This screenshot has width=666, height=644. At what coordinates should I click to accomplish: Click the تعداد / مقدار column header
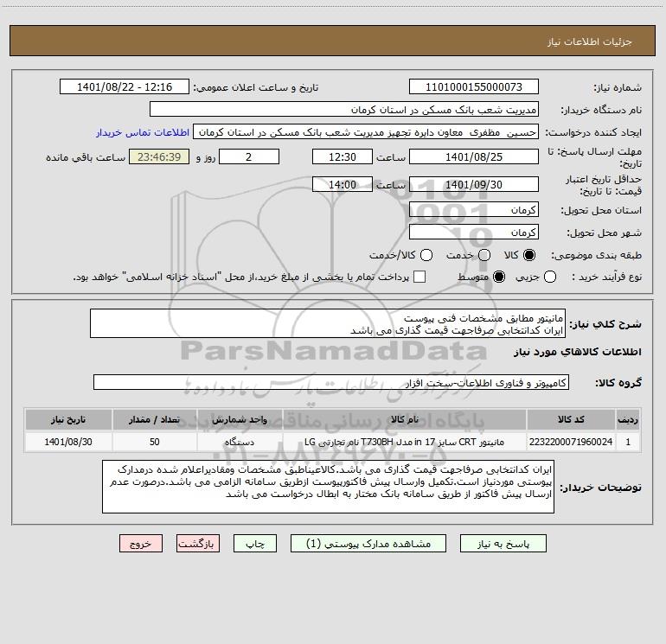[x=155, y=419]
